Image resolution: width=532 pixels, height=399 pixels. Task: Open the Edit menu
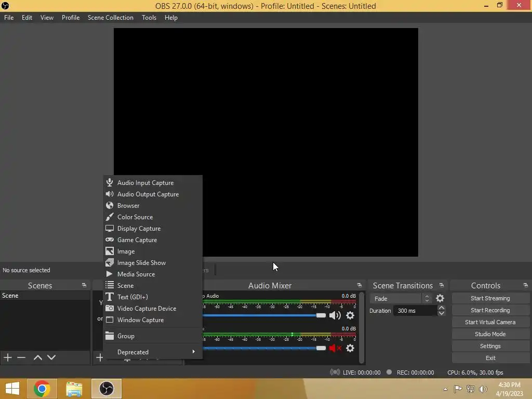[27, 18]
